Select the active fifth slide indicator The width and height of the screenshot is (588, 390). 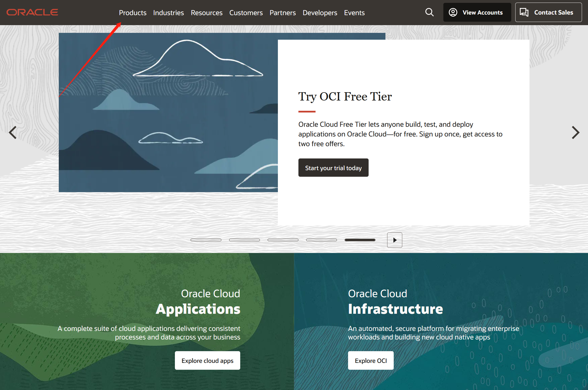coord(360,240)
